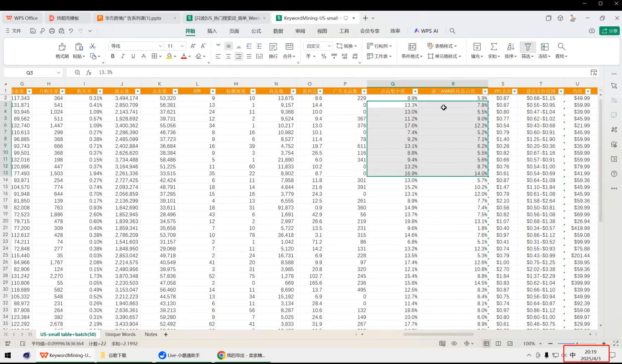The image size is (622, 364).
Task: Open filter dropdown on SPR column header
Action: coord(213,91)
